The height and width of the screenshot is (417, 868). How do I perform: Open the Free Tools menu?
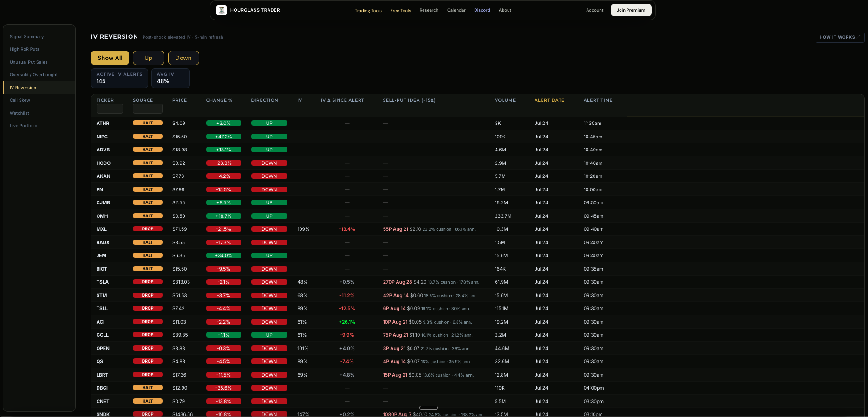click(400, 11)
